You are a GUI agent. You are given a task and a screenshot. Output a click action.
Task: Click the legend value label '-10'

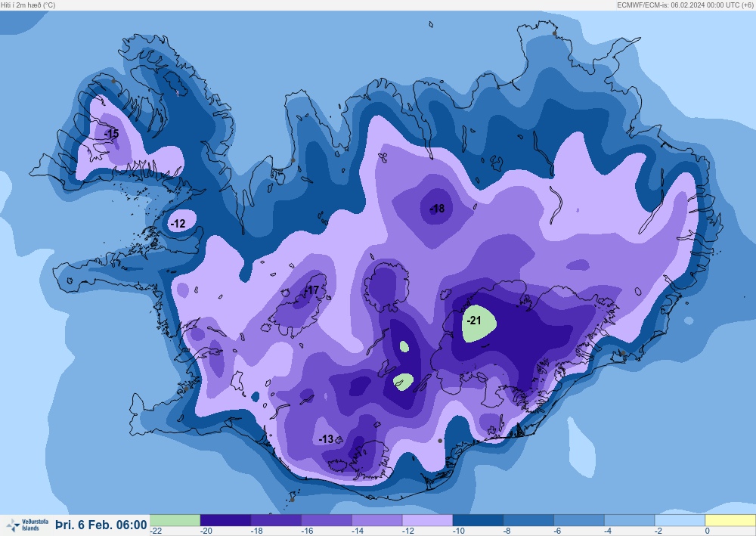pos(458,531)
